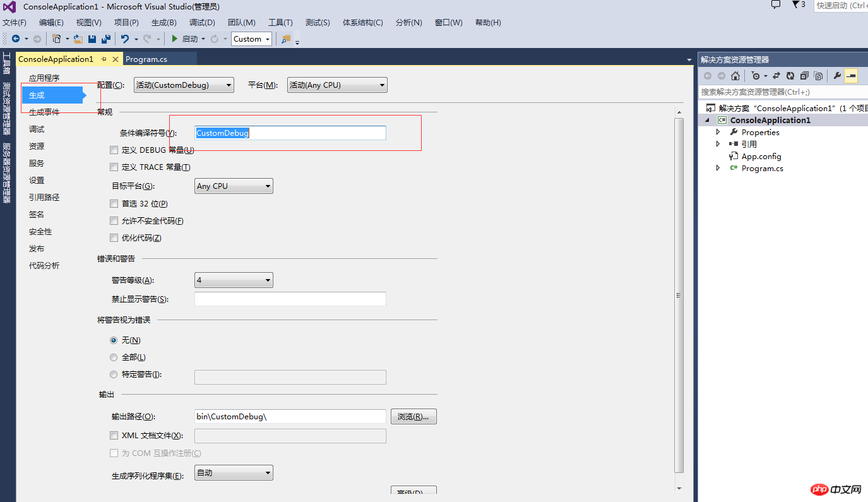Click the Visual Studio logo icon
The image size is (868, 502).
click(x=9, y=7)
